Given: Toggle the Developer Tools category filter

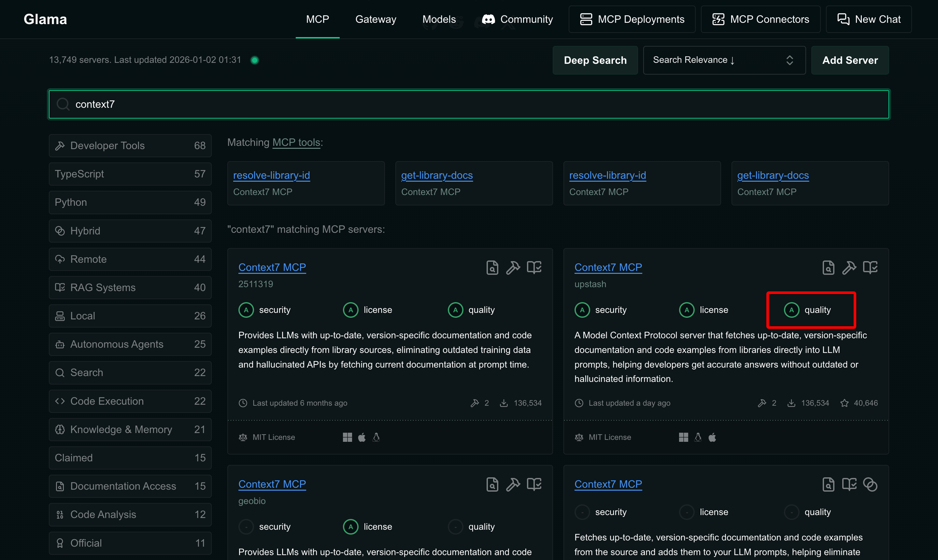Looking at the screenshot, I should [x=130, y=146].
